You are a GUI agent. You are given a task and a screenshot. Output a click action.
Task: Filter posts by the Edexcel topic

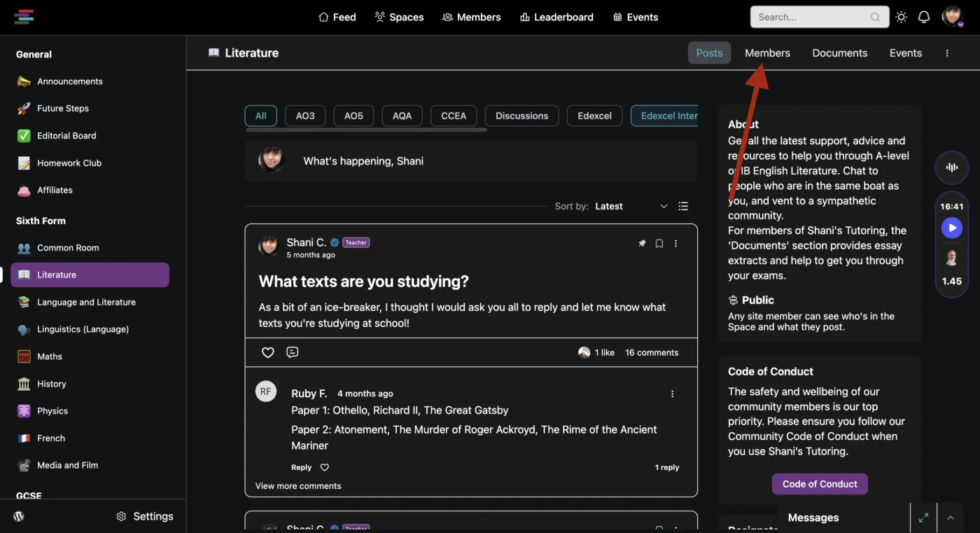(594, 116)
